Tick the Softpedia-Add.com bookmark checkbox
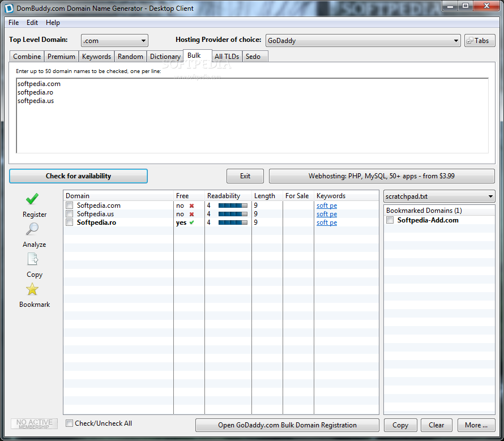Image resolution: width=504 pixels, height=441 pixels. 390,220
